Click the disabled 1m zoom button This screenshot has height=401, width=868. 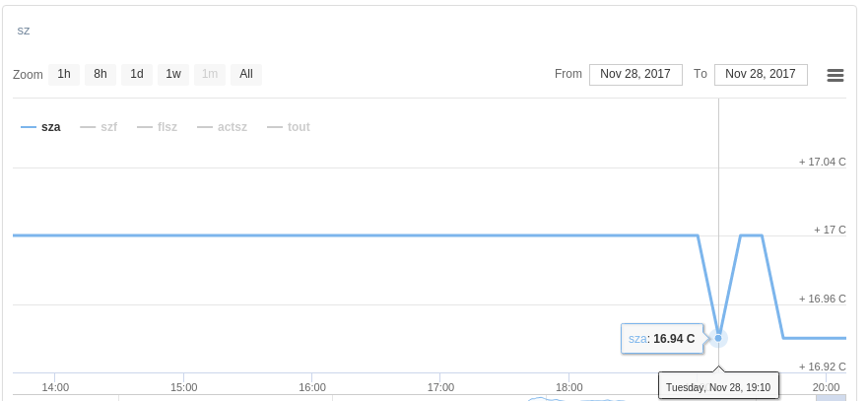(210, 74)
